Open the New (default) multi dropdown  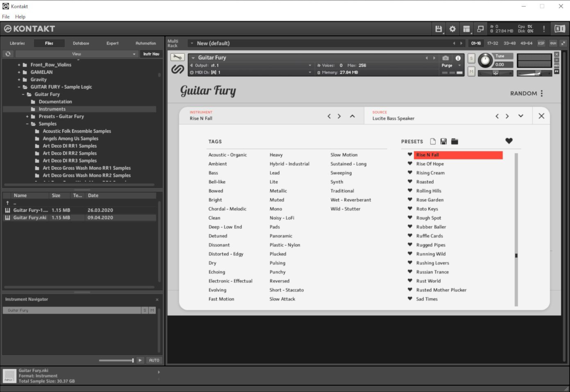click(327, 43)
